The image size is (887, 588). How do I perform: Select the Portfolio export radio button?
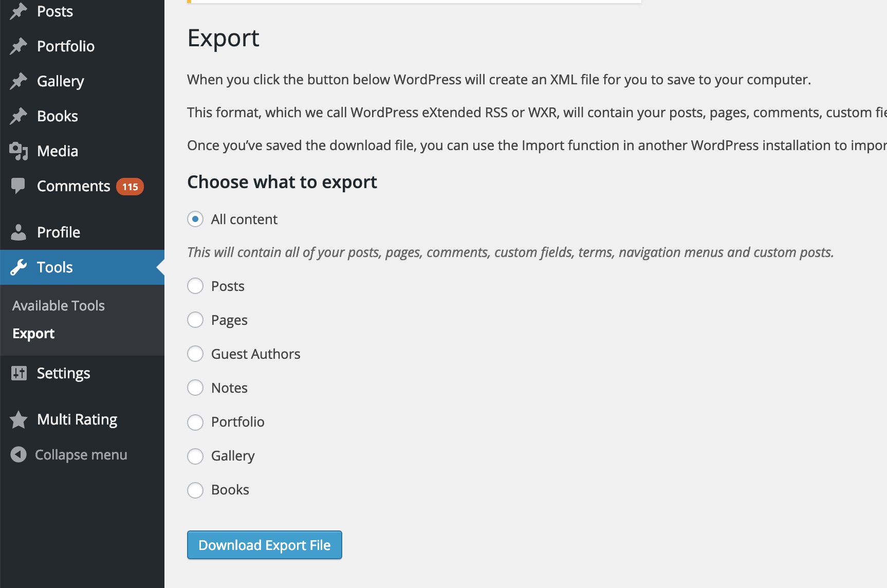tap(195, 422)
